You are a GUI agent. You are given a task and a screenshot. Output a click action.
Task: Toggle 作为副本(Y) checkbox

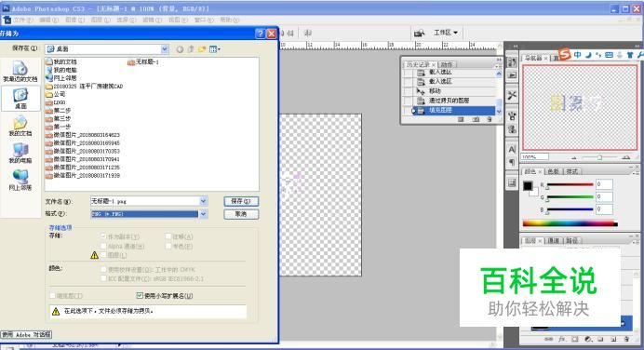click(x=103, y=236)
